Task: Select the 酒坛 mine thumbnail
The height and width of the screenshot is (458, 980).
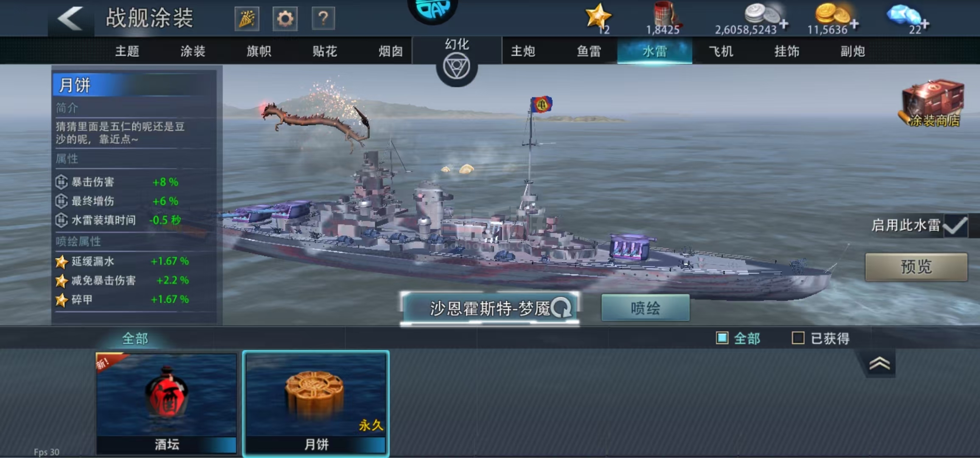Action: [166, 404]
